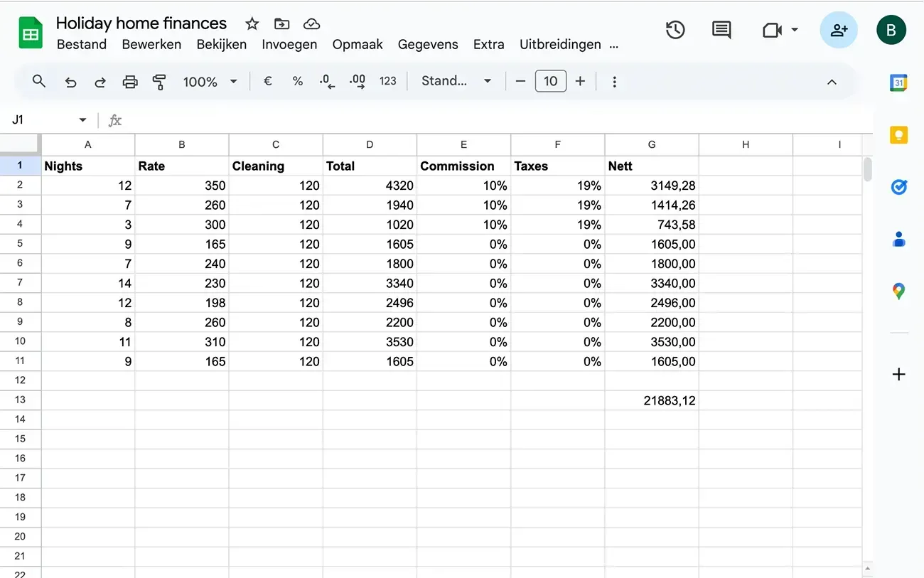924x578 pixels.
Task: Open the version history
Action: tap(675, 30)
